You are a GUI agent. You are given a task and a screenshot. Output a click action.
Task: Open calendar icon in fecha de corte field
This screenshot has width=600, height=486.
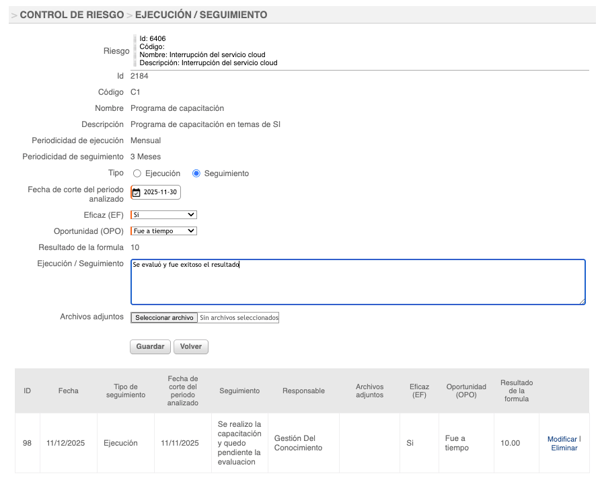(136, 192)
